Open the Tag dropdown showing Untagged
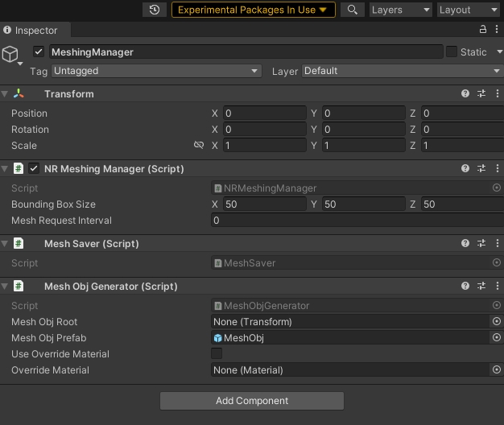Screen dimensions: 504x425 pyautogui.click(x=156, y=71)
